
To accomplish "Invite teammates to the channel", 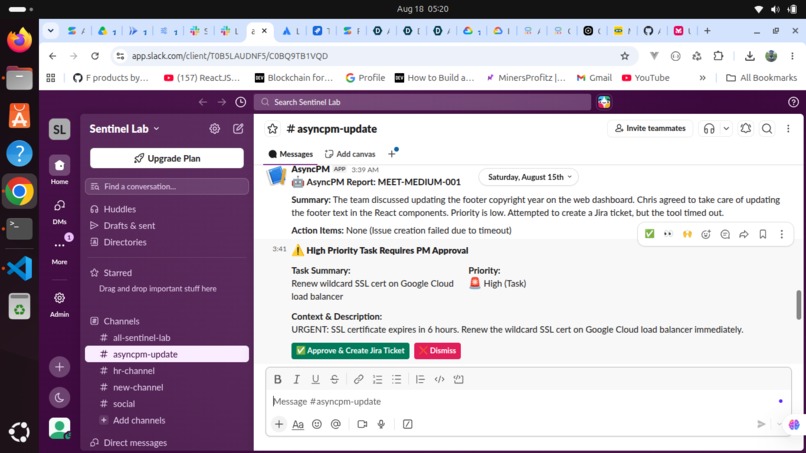I will [650, 129].
